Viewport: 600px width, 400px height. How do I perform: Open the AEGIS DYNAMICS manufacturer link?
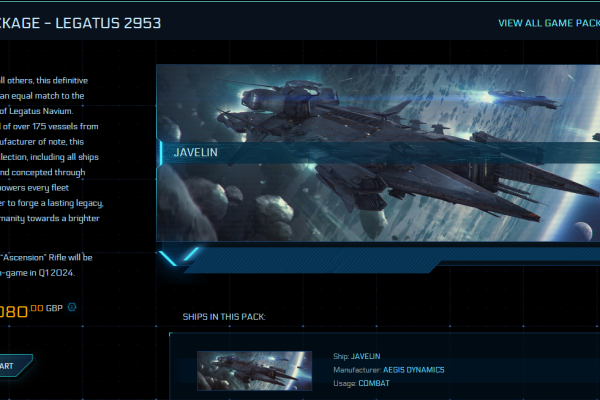[x=414, y=370]
